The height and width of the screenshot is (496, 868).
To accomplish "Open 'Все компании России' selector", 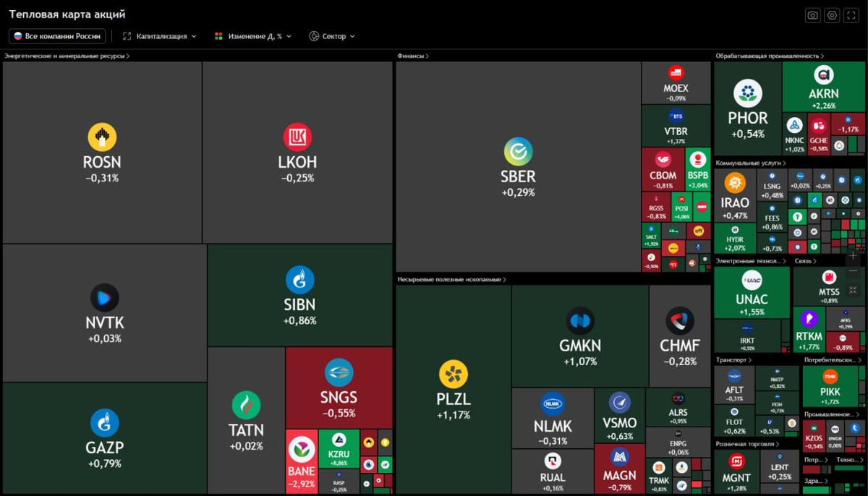I will (x=58, y=36).
